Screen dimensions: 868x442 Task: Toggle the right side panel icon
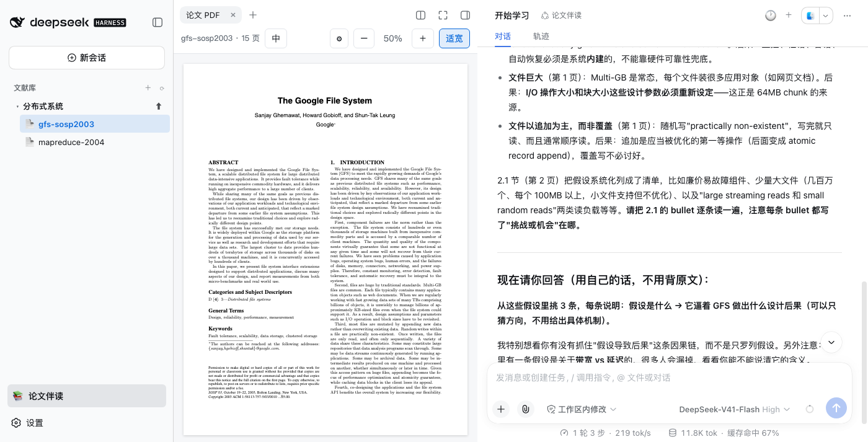(465, 15)
